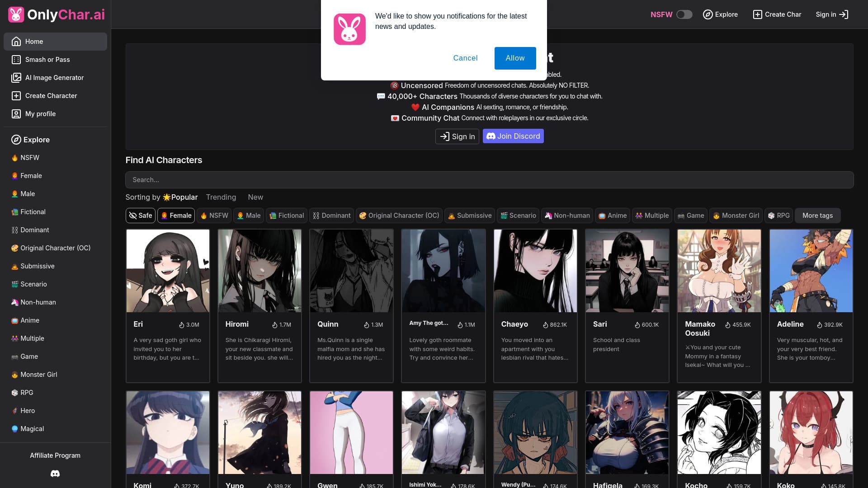Click the Join Discord button

click(513, 136)
